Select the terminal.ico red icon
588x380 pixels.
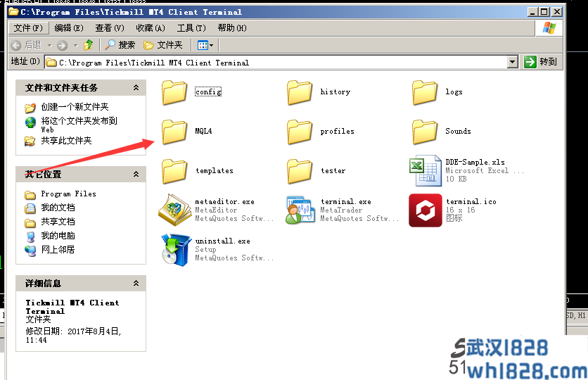click(426, 210)
